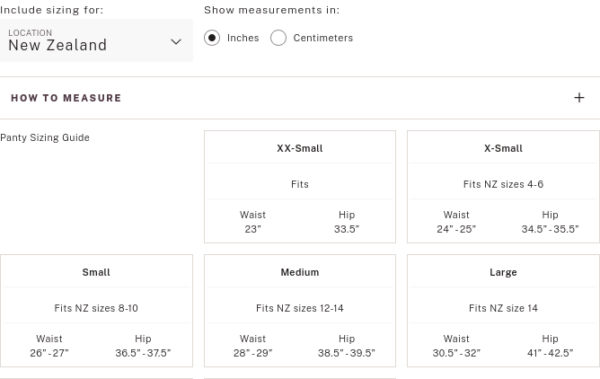Viewport: 600px width, 379px height.
Task: Click 'Fits NZ sizes 8-10' text
Action: pos(96,308)
